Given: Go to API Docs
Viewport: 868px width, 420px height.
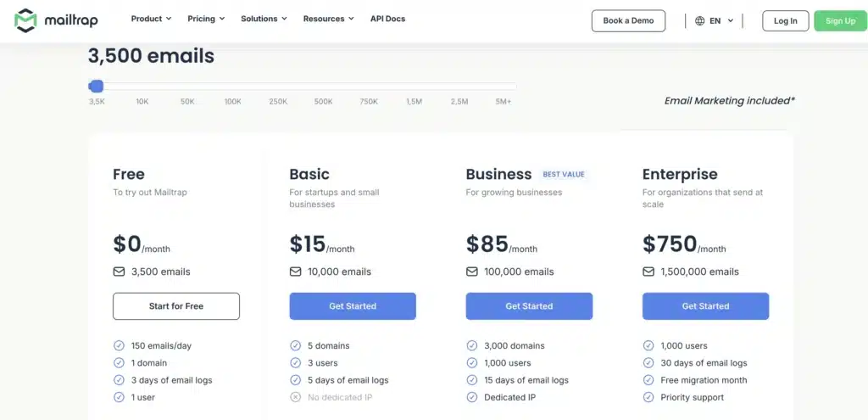Looking at the screenshot, I should (x=387, y=19).
